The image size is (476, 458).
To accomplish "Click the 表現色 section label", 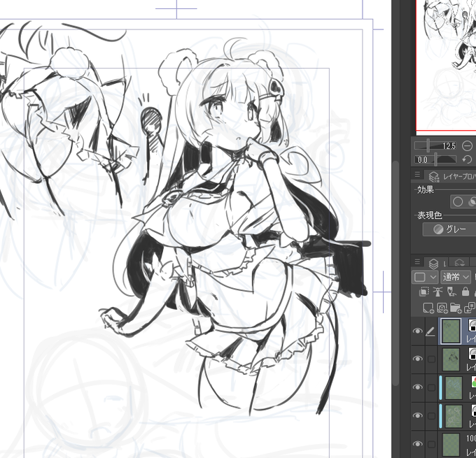I will (x=430, y=215).
